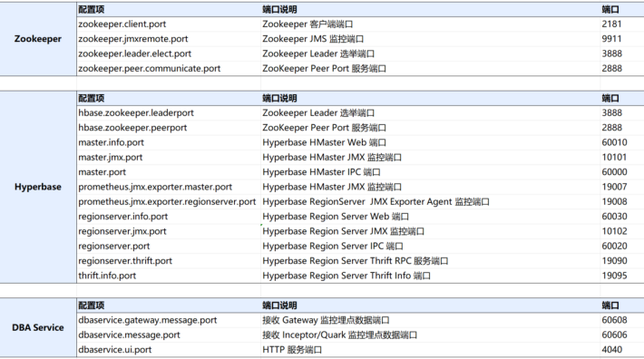Click port value 60606 cell
This screenshot has width=644, height=359.
622,335
